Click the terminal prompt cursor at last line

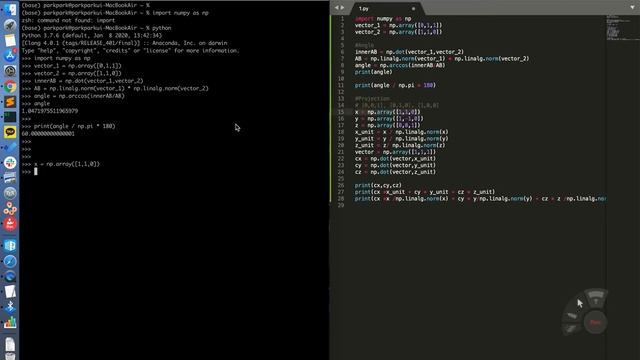coord(36,172)
